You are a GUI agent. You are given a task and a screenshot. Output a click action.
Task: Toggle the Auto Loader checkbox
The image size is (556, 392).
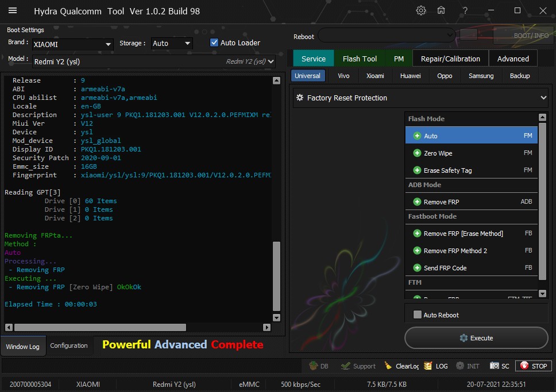pos(214,42)
